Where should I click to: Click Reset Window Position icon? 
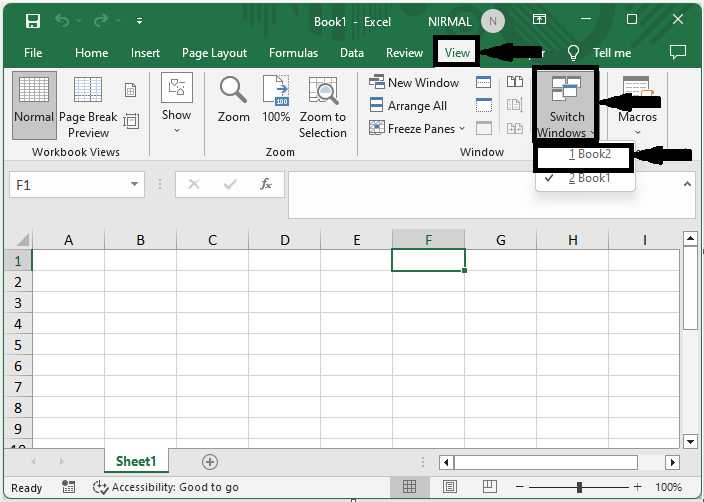click(x=515, y=128)
